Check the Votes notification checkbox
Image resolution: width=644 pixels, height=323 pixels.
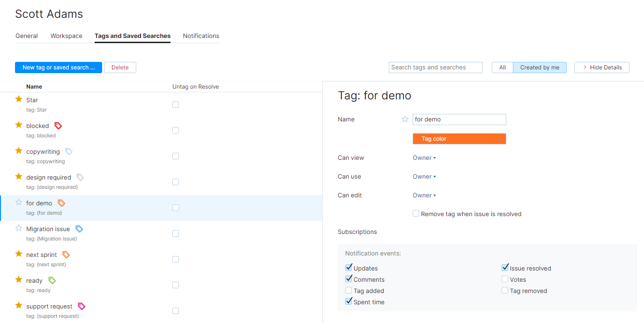505,279
